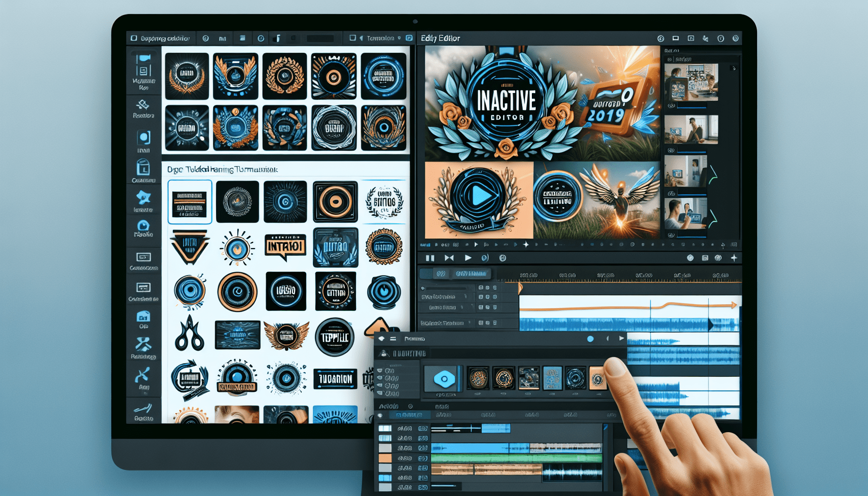The width and height of the screenshot is (868, 496).
Task: Toggle the fourth eye-shaped icon in the floating panel's left list
Action: [380, 393]
